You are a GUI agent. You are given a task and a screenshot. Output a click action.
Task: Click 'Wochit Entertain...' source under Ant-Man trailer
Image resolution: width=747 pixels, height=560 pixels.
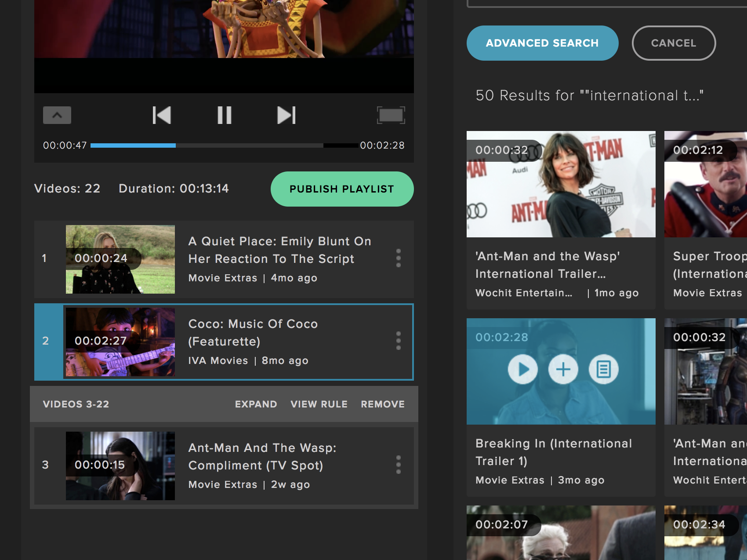[x=524, y=293]
